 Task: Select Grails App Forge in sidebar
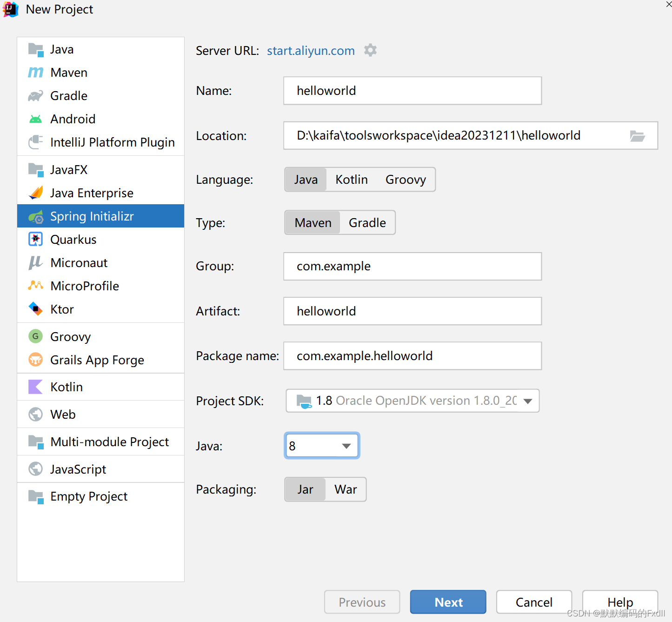tap(100, 360)
